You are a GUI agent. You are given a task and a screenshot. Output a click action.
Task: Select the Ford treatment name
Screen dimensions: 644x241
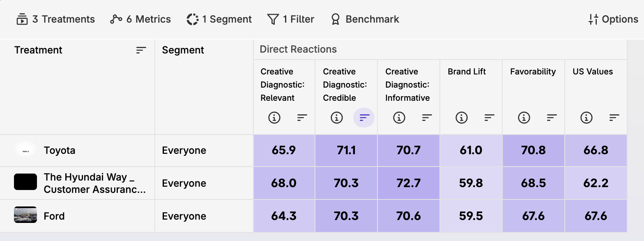coord(54,216)
